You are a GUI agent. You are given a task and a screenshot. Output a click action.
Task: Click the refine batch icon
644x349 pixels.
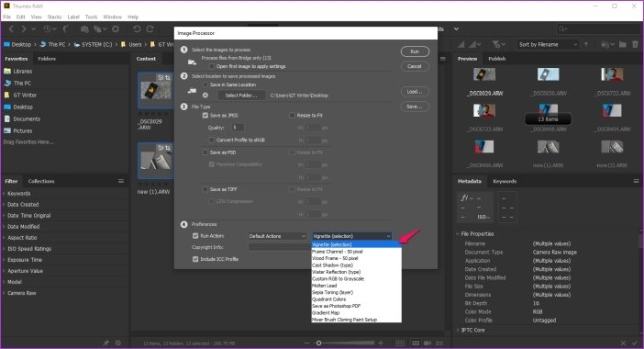(x=98, y=28)
